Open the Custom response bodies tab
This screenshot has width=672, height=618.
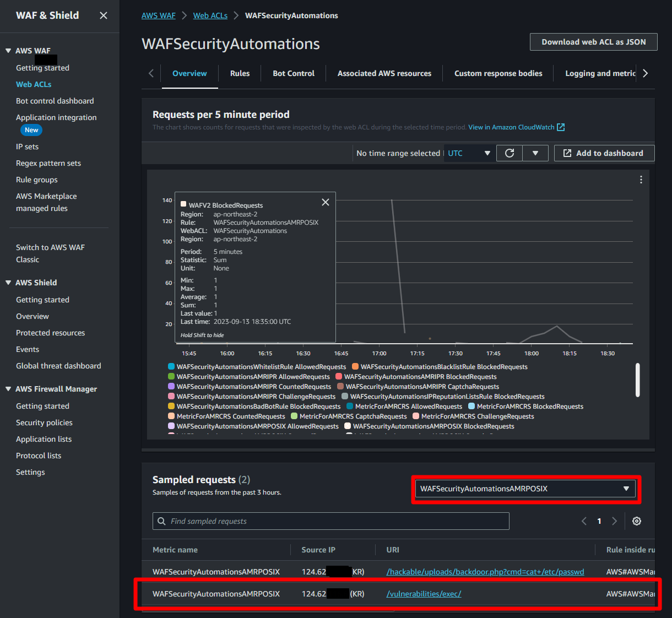(498, 73)
